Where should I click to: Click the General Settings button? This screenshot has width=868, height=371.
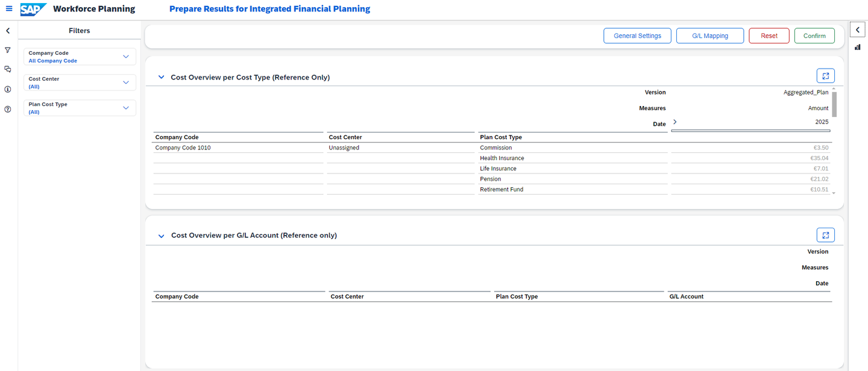pyautogui.click(x=637, y=36)
